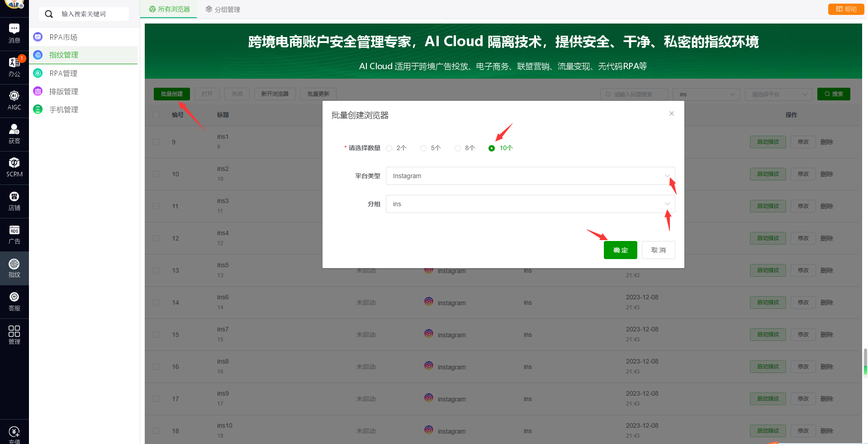Click the 手机管理 icon
Screen dimensions: 868x444
click(38, 109)
